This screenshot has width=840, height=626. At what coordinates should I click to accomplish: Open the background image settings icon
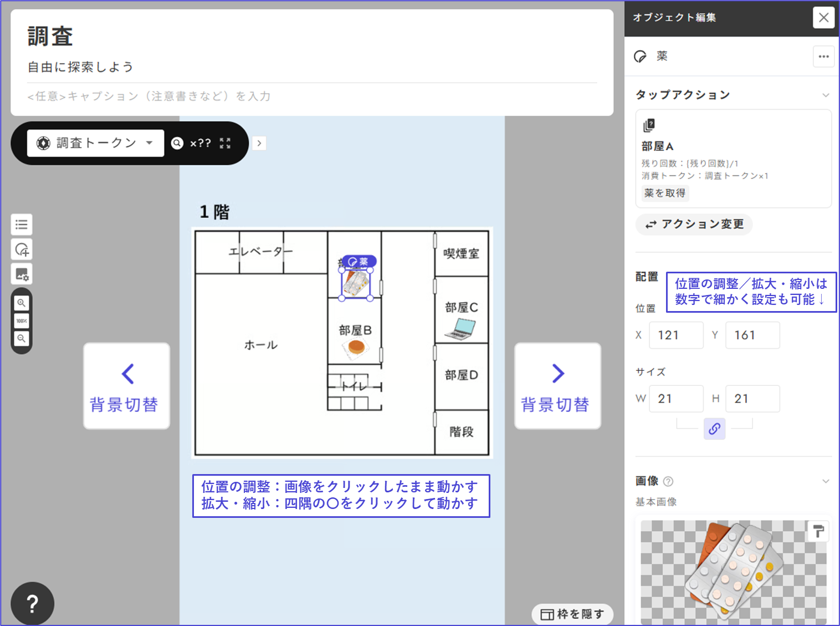pyautogui.click(x=22, y=274)
